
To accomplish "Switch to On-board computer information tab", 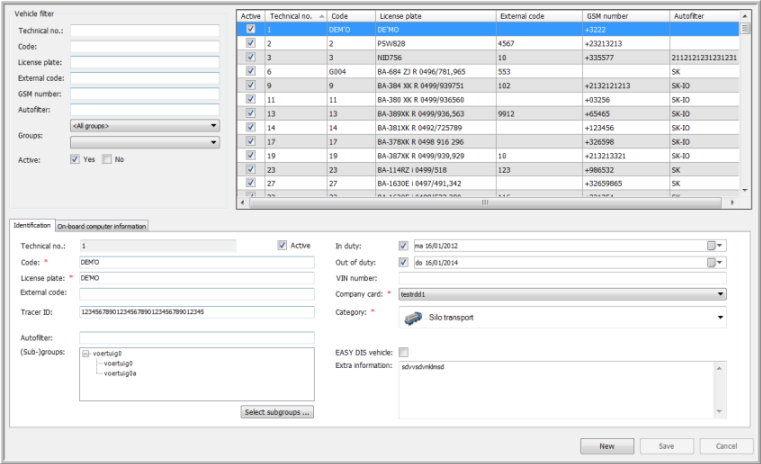I will coord(101,226).
